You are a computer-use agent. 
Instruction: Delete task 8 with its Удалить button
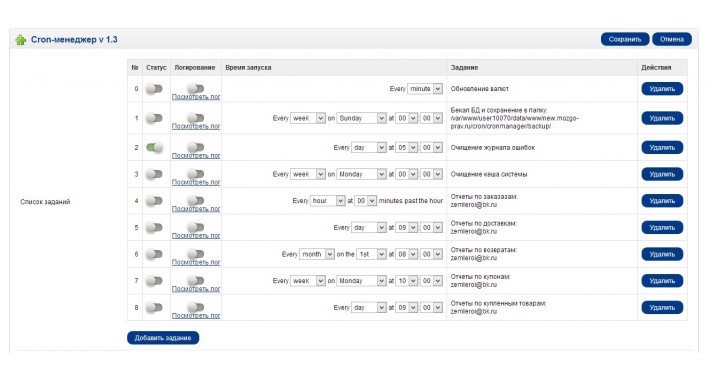(662, 308)
